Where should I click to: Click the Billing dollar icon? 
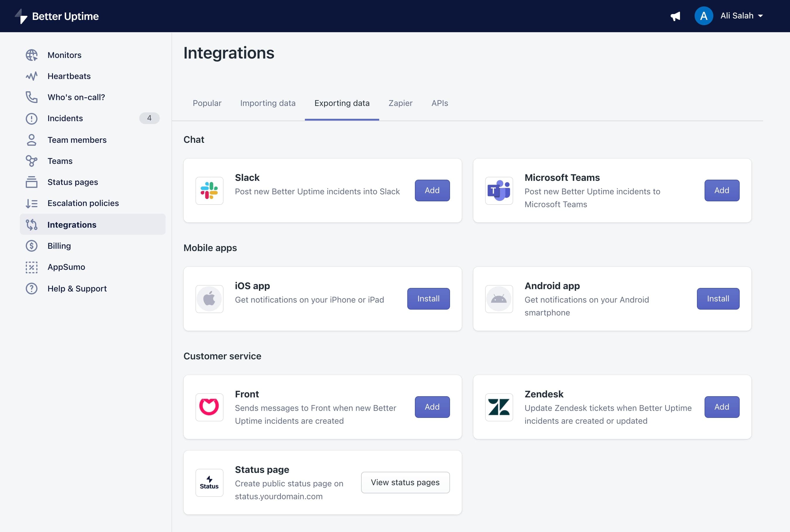[x=32, y=246]
